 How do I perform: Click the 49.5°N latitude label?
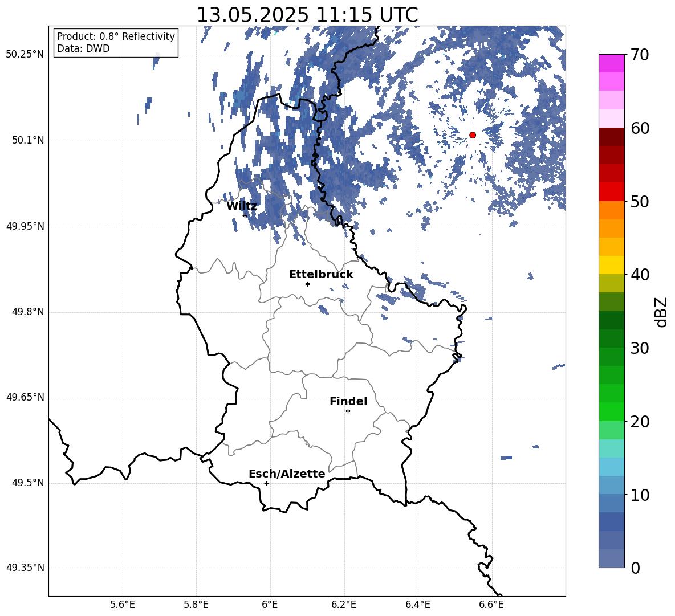tap(27, 483)
